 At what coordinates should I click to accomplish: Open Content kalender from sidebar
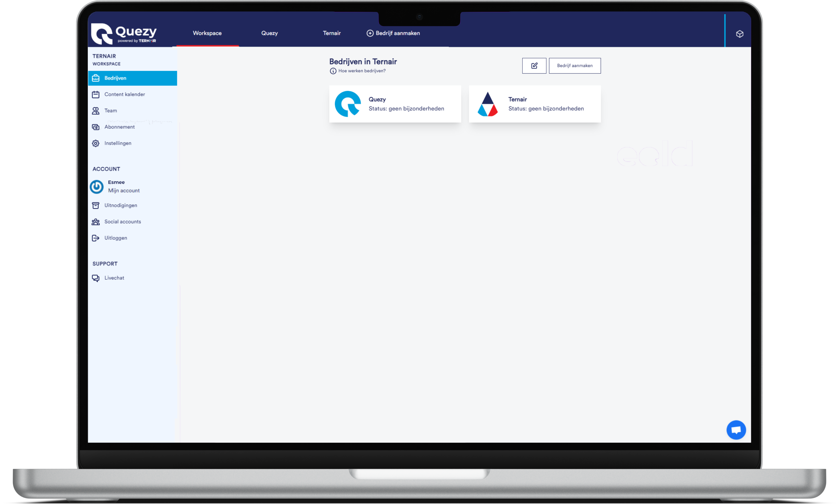tap(125, 94)
